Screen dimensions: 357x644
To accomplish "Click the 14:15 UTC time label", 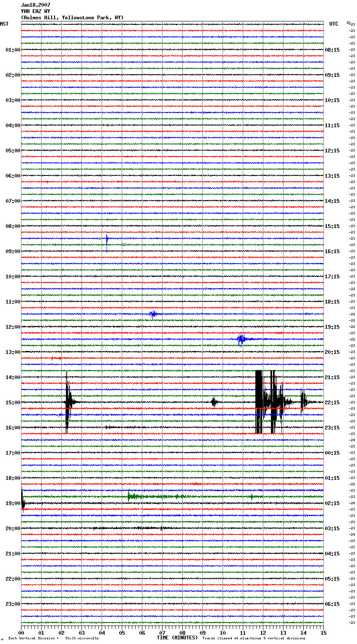I will pos(332,201).
